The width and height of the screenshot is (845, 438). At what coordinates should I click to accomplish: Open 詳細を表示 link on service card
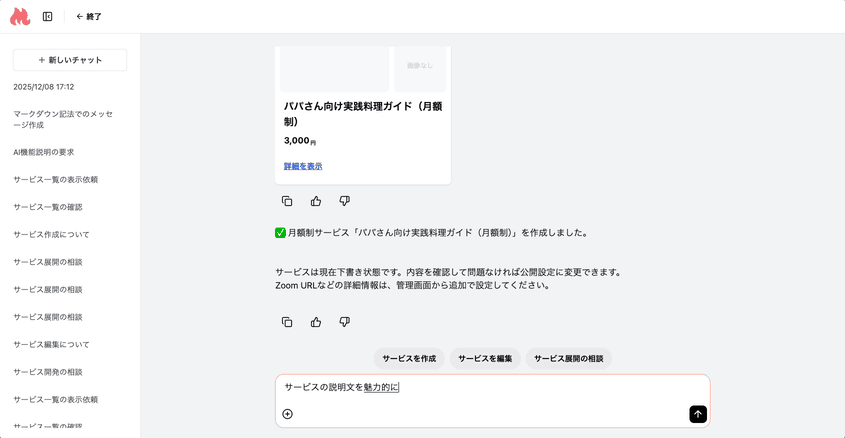click(303, 166)
